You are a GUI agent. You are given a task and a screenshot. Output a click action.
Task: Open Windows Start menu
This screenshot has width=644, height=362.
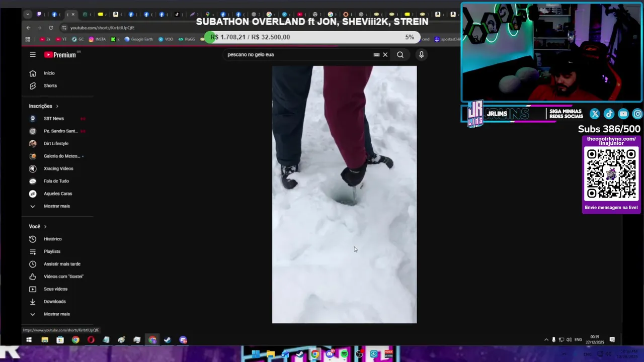click(x=29, y=340)
